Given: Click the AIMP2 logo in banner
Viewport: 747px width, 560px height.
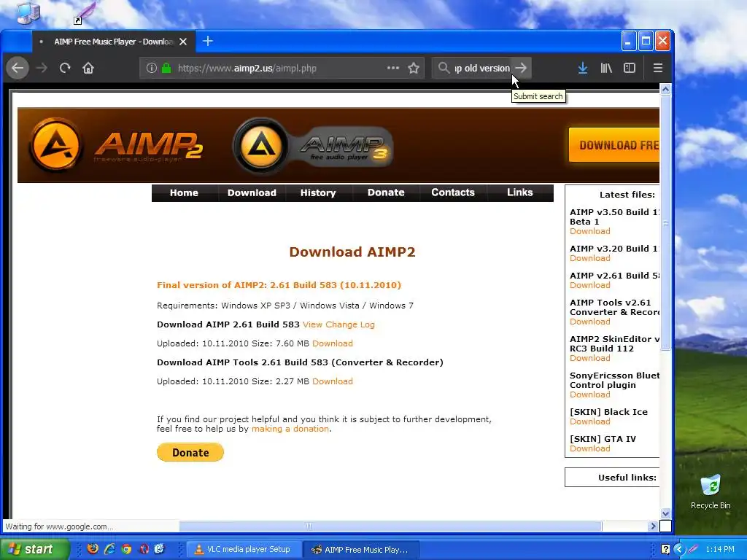Looking at the screenshot, I should [116, 145].
